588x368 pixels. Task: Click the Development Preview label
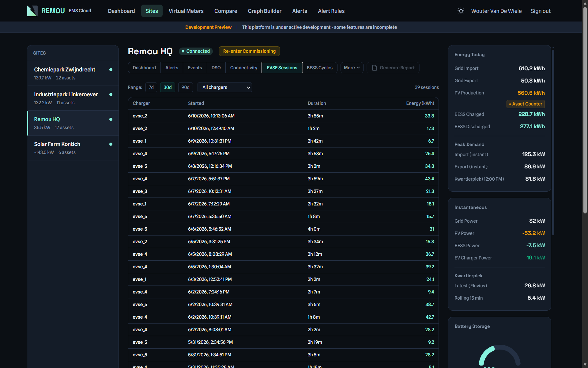[x=208, y=27]
